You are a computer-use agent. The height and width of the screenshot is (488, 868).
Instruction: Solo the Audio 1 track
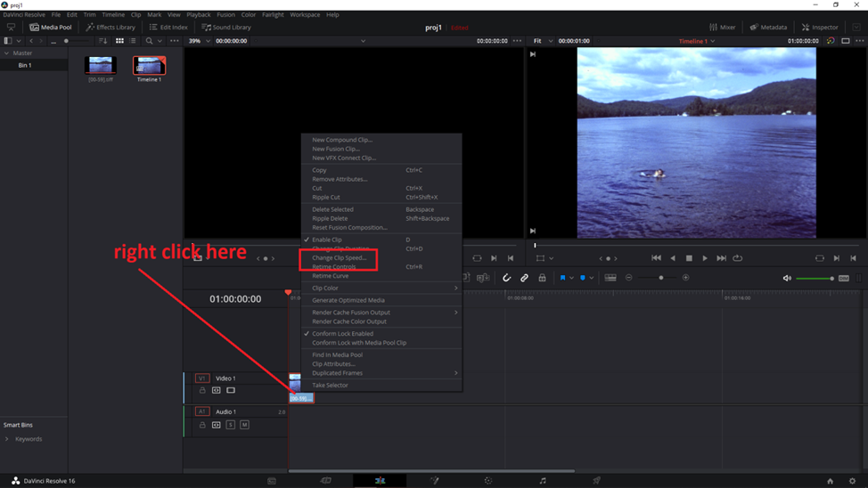click(x=230, y=425)
